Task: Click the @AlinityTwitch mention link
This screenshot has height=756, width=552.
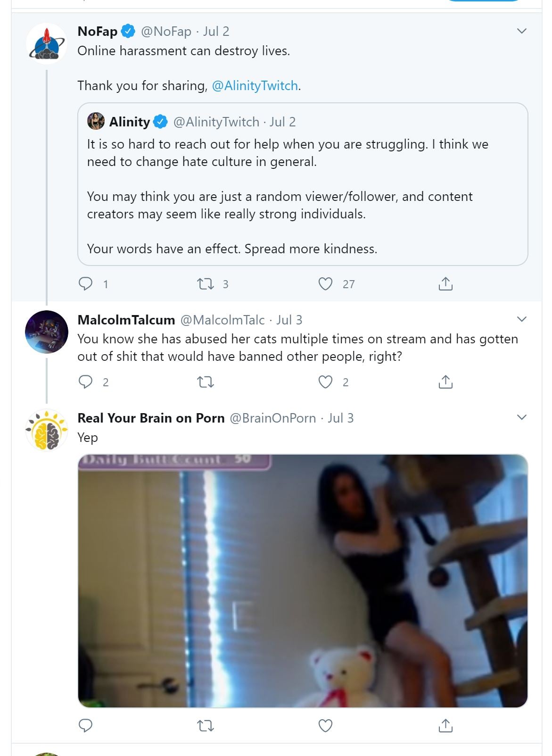Action: tap(255, 86)
